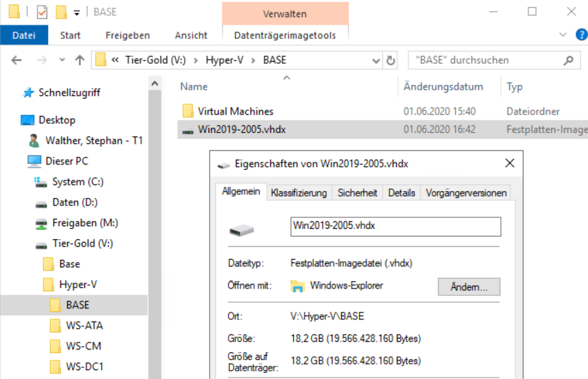Screen dimensions: 588x379
Task: Select the Hyper-V folder in the tree
Action: pos(78,284)
